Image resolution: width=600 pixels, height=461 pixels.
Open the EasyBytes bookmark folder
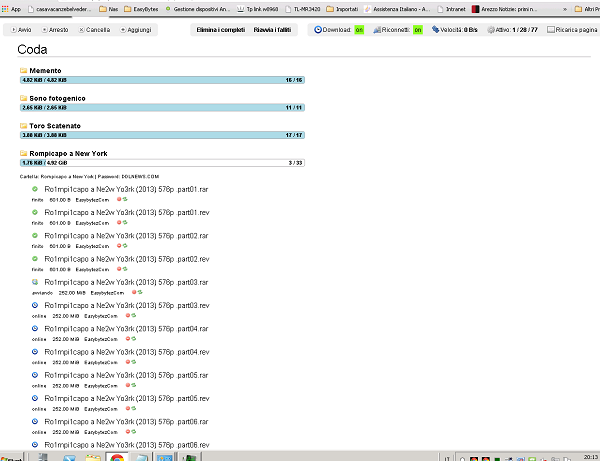click(147, 8)
